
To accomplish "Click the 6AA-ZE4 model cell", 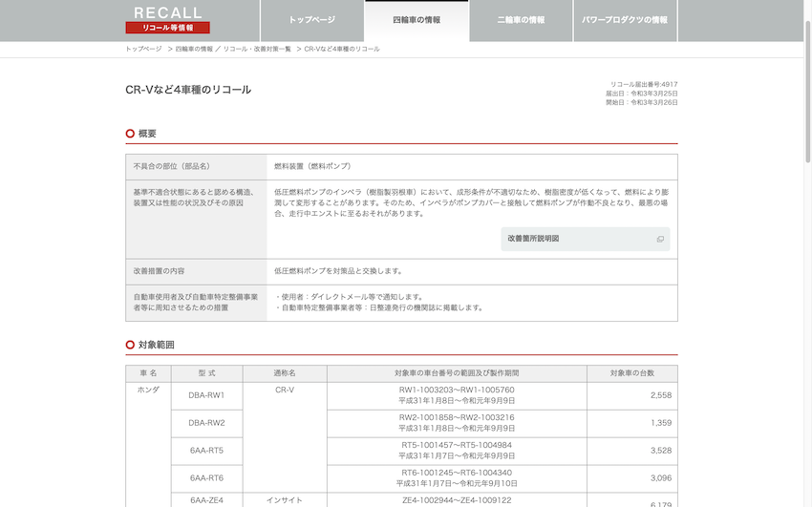I will (x=206, y=500).
